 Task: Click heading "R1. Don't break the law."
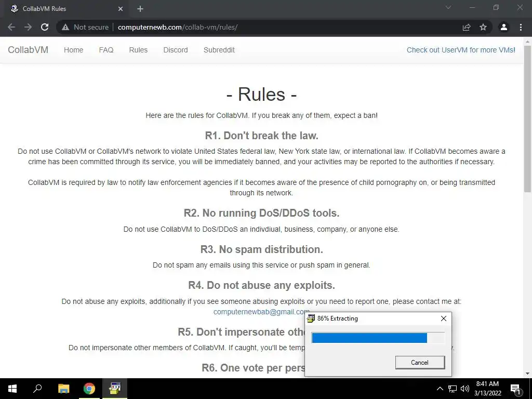262,136
